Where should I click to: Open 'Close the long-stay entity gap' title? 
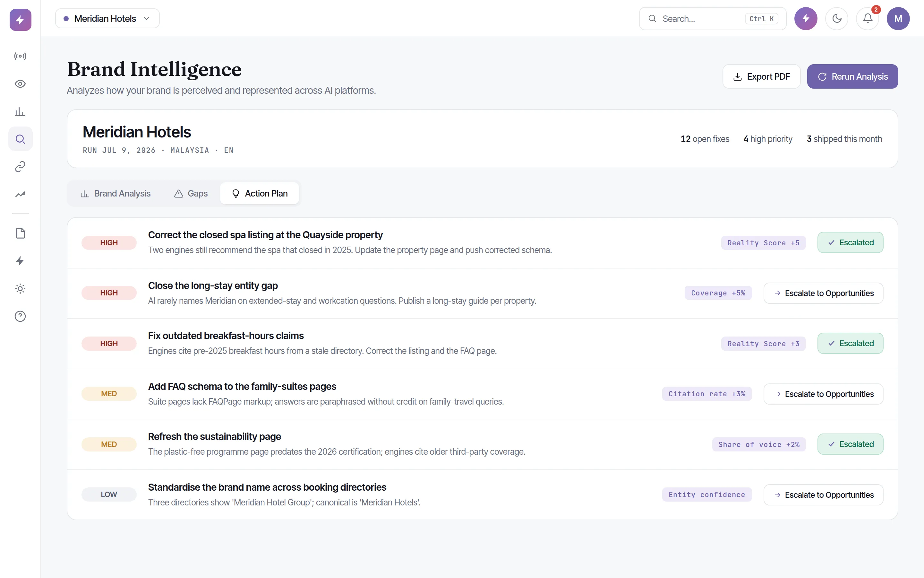pos(213,285)
